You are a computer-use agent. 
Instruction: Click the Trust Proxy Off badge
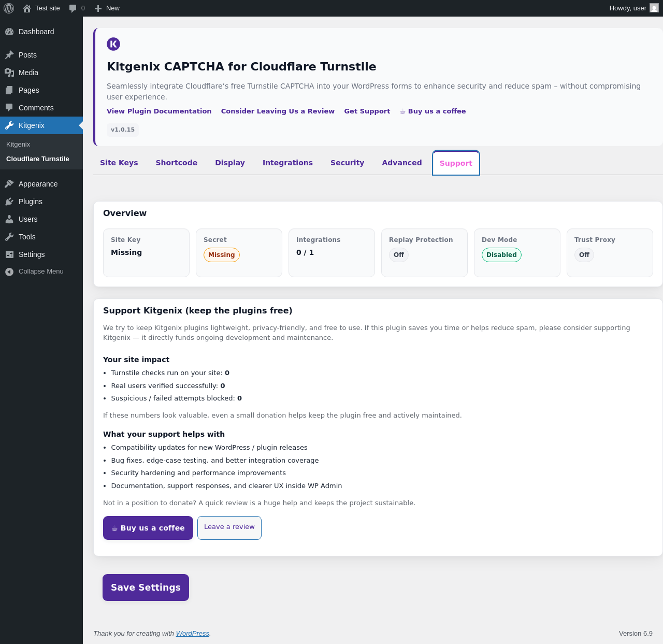[584, 255]
